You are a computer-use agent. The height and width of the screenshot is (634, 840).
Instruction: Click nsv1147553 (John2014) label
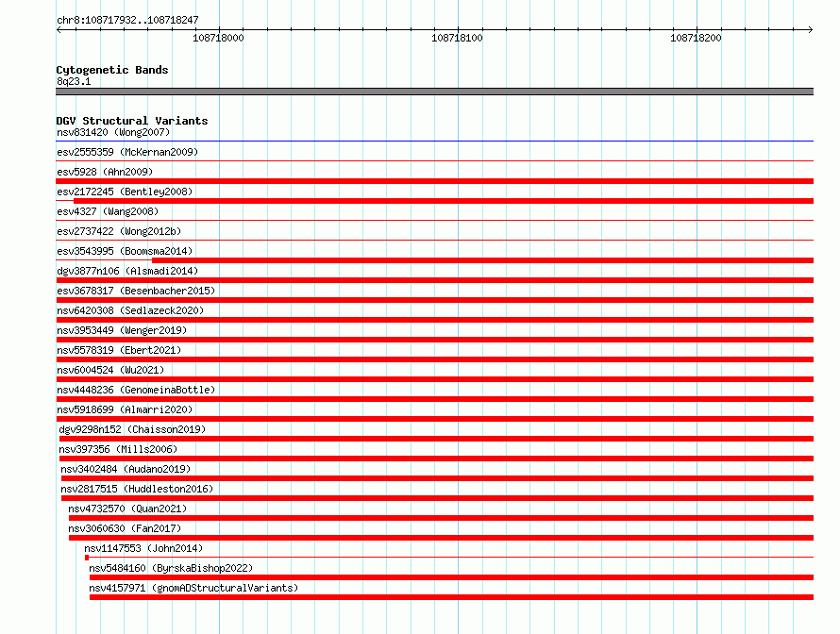click(x=143, y=548)
